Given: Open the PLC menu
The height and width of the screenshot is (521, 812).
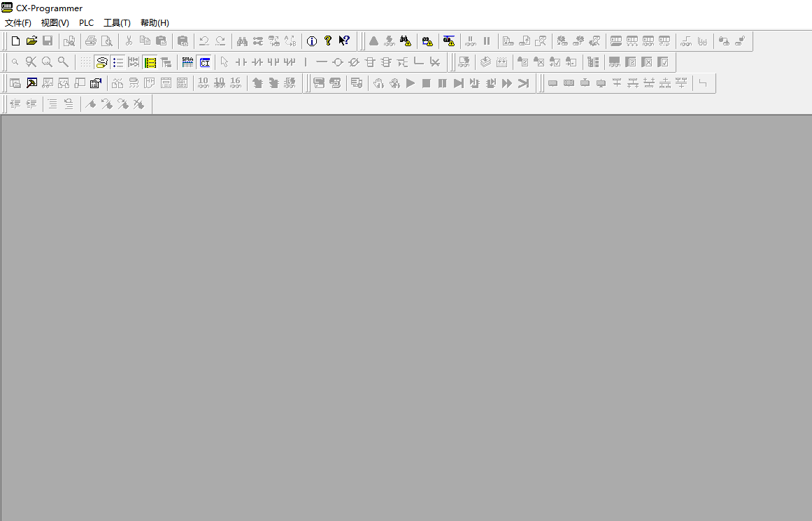Looking at the screenshot, I should pos(86,23).
